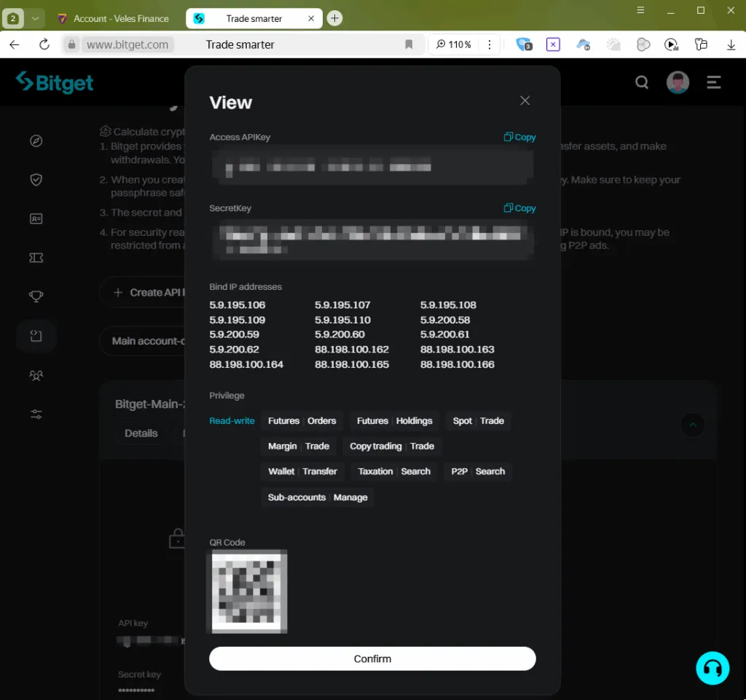Open the Bitget hamburger menu
This screenshot has height=700, width=746.
pos(714,82)
